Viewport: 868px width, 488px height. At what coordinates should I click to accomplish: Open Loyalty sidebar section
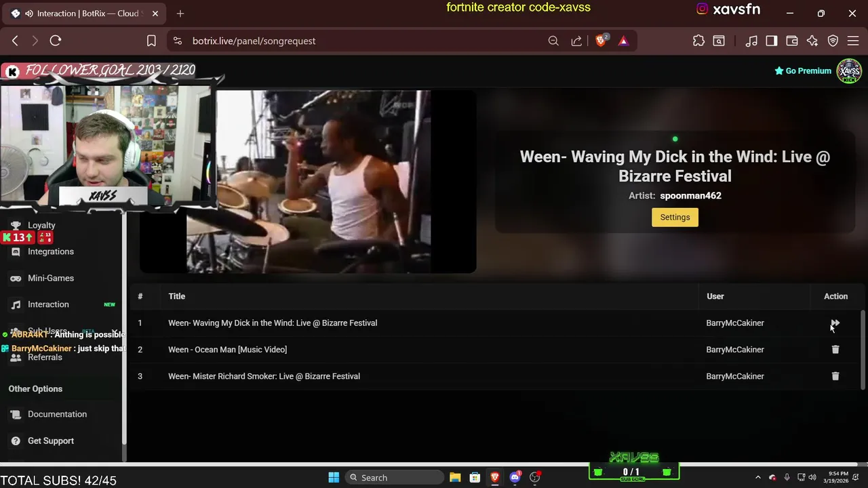tap(41, 225)
